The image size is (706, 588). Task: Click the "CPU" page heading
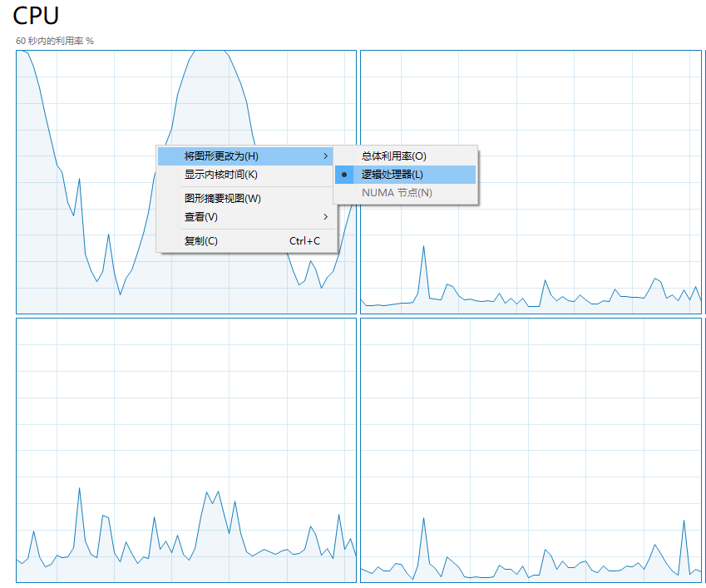click(36, 16)
